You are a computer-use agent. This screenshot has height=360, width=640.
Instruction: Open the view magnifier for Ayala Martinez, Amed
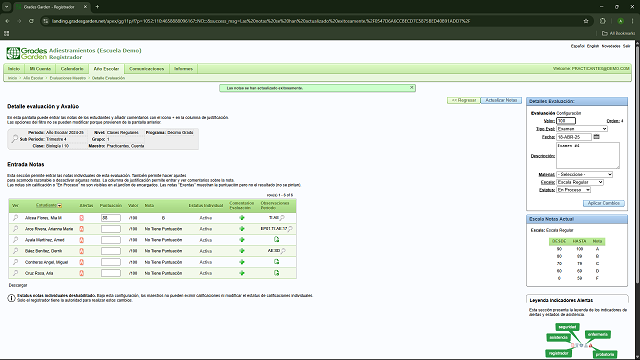pos(16,240)
